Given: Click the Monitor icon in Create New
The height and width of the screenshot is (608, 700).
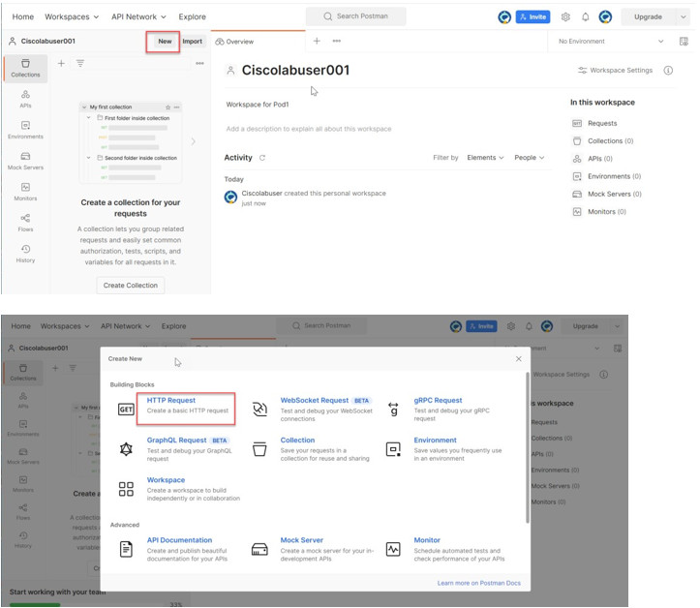Looking at the screenshot, I should 393,549.
